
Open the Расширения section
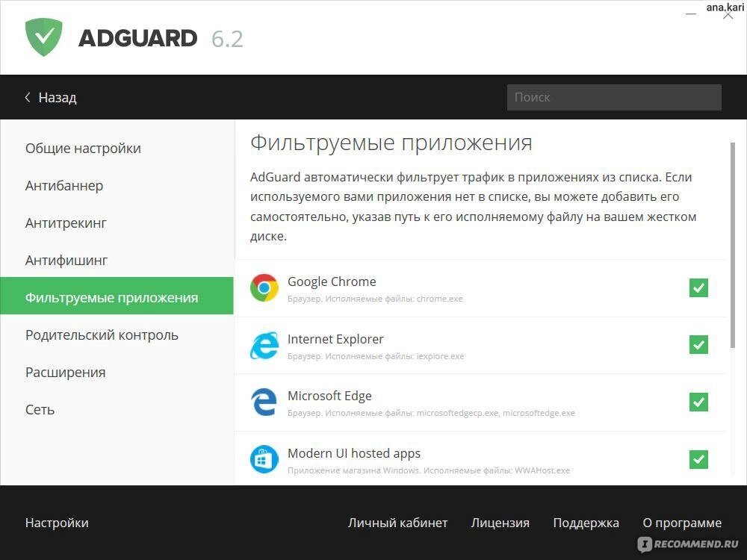[x=117, y=372]
